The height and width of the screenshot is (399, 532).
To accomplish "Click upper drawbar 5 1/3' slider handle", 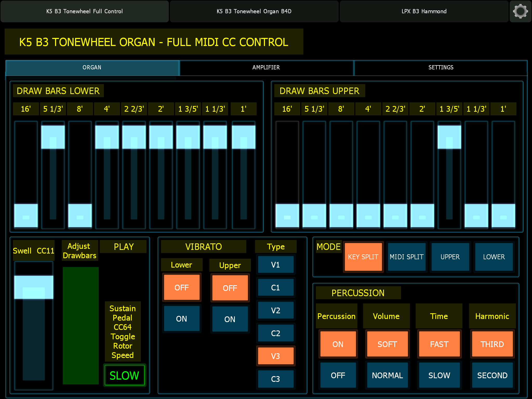I will 314,216.
